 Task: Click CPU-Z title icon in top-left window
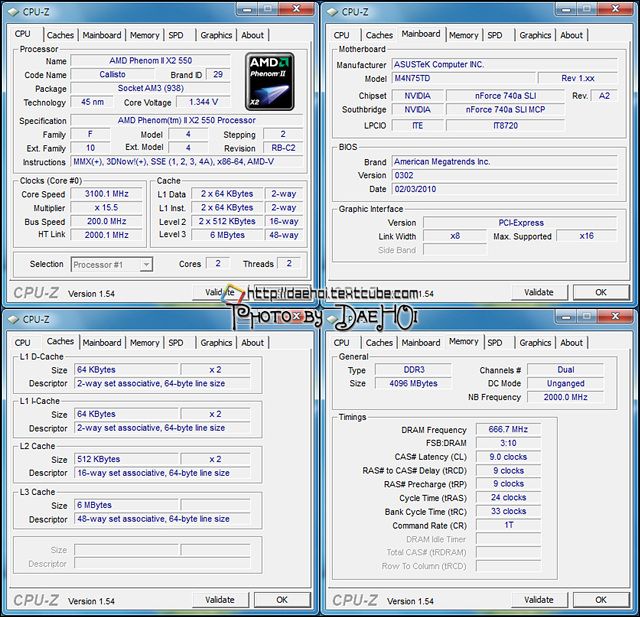pyautogui.click(x=13, y=12)
